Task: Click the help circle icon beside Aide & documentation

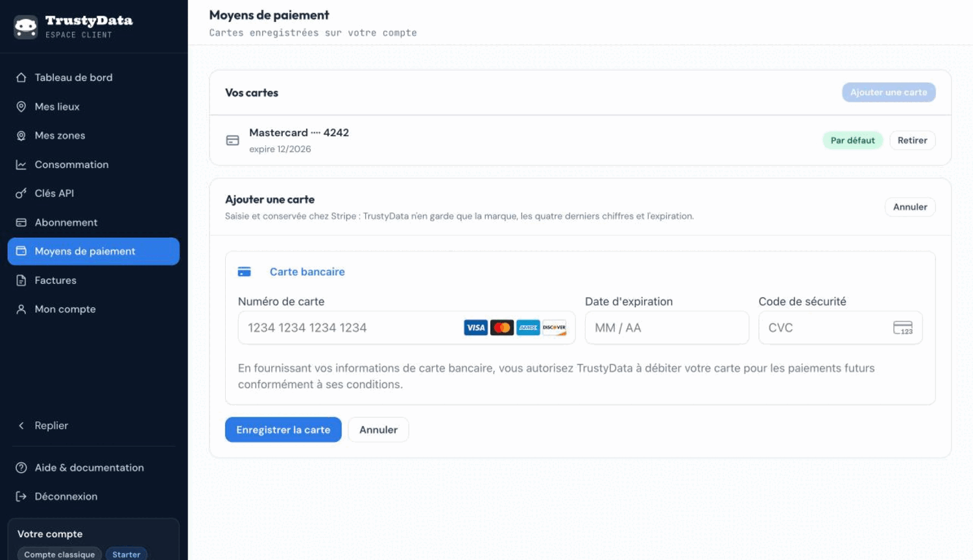Action: [21, 467]
